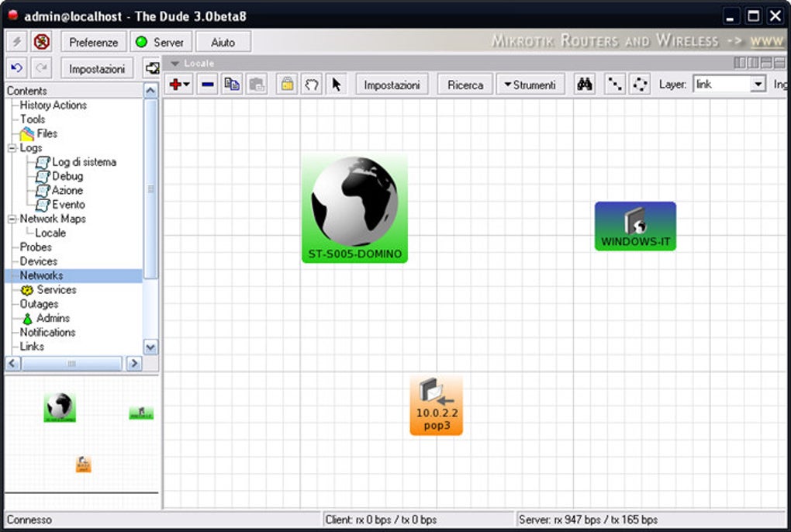Click the horizontal scrollbar left arrow

[x=13, y=363]
